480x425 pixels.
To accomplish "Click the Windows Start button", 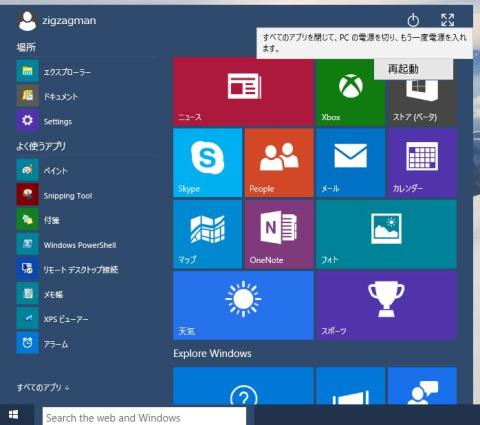I will 13,415.
